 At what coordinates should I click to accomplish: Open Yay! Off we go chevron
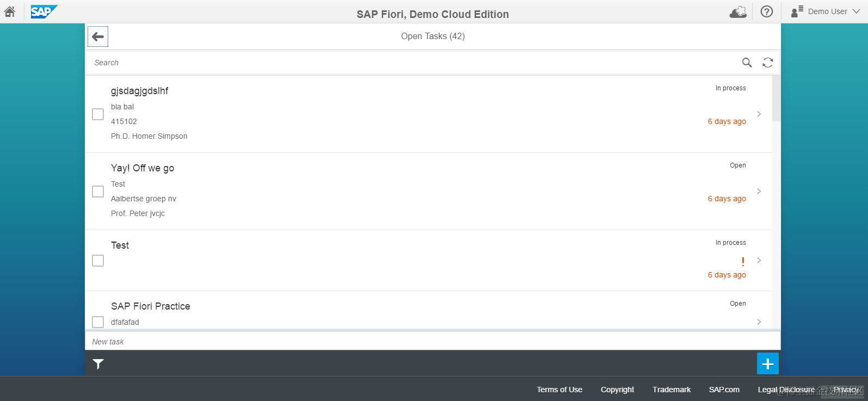(x=759, y=191)
